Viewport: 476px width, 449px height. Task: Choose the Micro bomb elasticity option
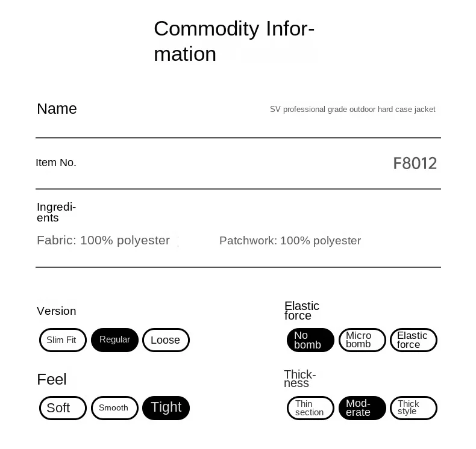362,340
